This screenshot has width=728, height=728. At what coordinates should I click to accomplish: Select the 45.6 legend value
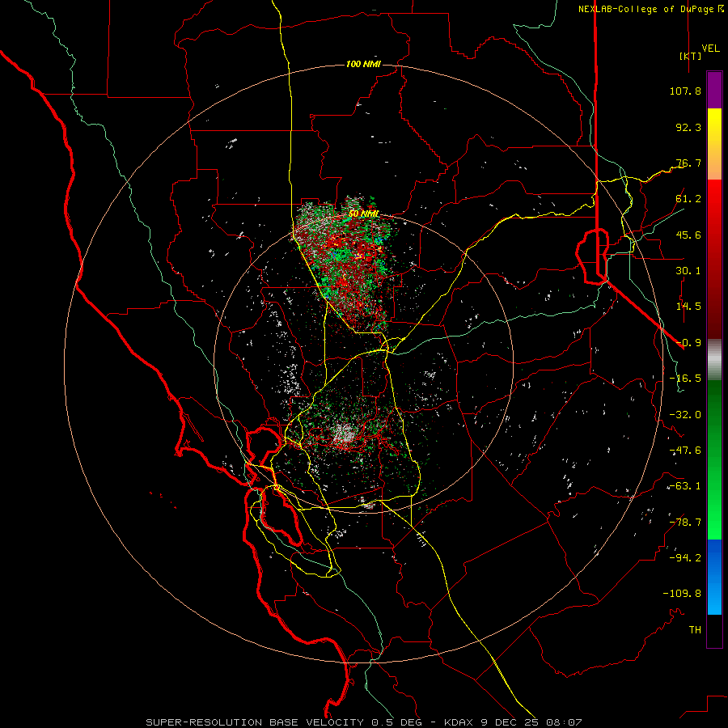pos(688,235)
